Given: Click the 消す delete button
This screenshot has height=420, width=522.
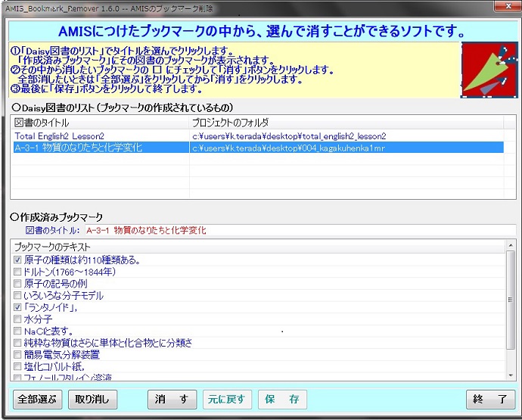Looking at the screenshot, I should (172, 399).
